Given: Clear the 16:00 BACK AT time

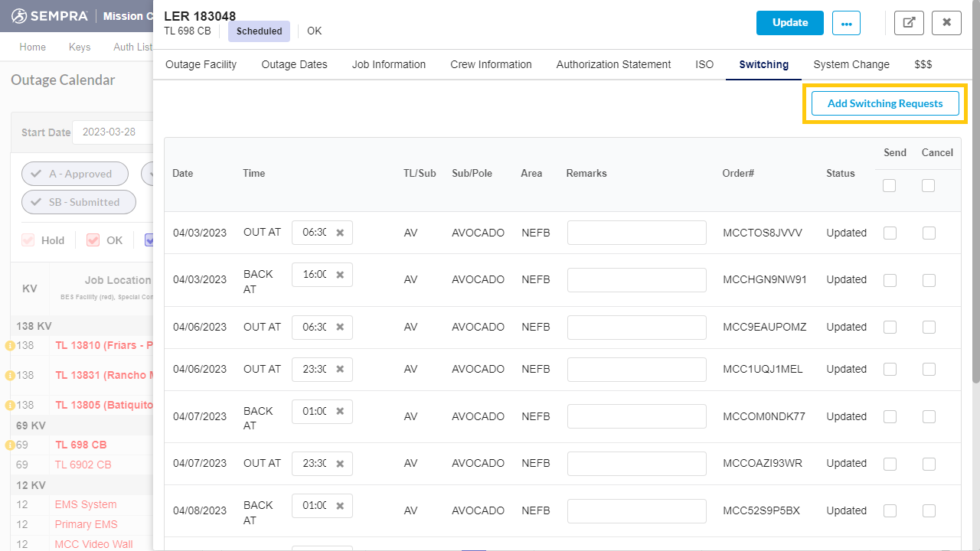Looking at the screenshot, I should click(x=340, y=275).
